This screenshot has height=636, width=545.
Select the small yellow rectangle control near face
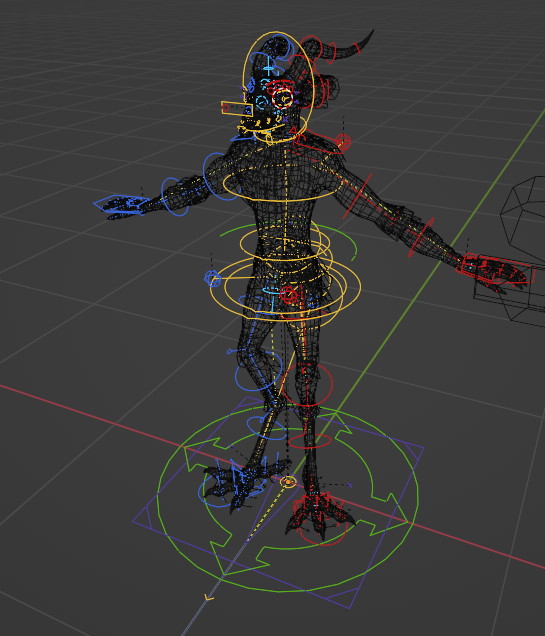pyautogui.click(x=237, y=108)
